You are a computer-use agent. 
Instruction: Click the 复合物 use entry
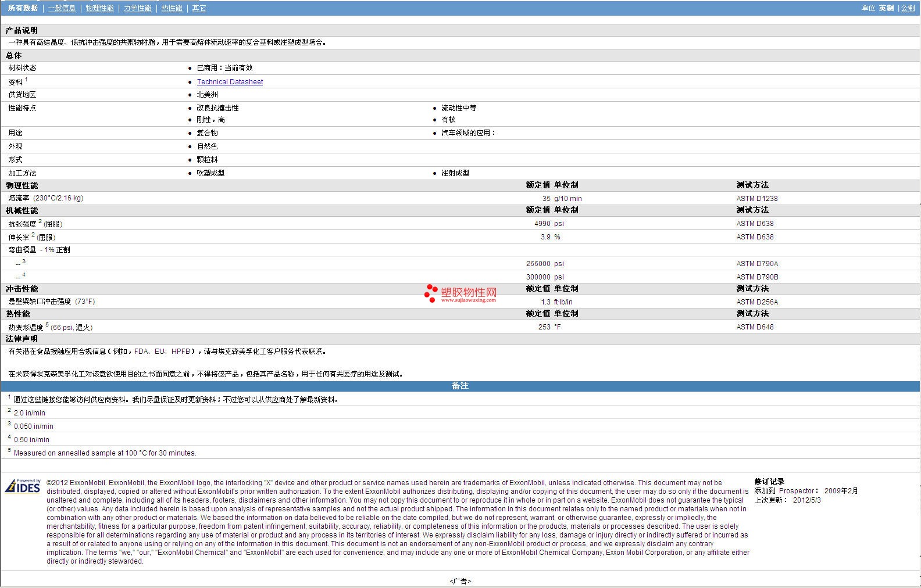pyautogui.click(x=207, y=133)
